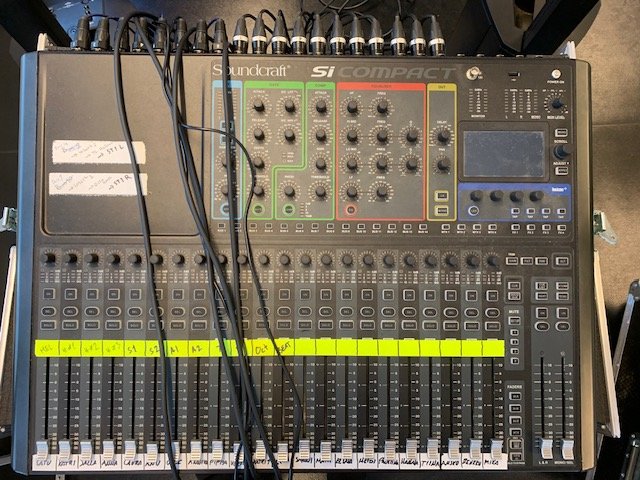Select the Gate ATTACK knob
The height and width of the screenshot is (480, 640).
pos(258,106)
